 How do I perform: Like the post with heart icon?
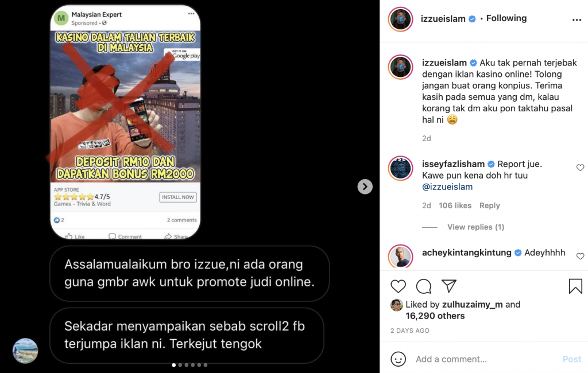399,286
